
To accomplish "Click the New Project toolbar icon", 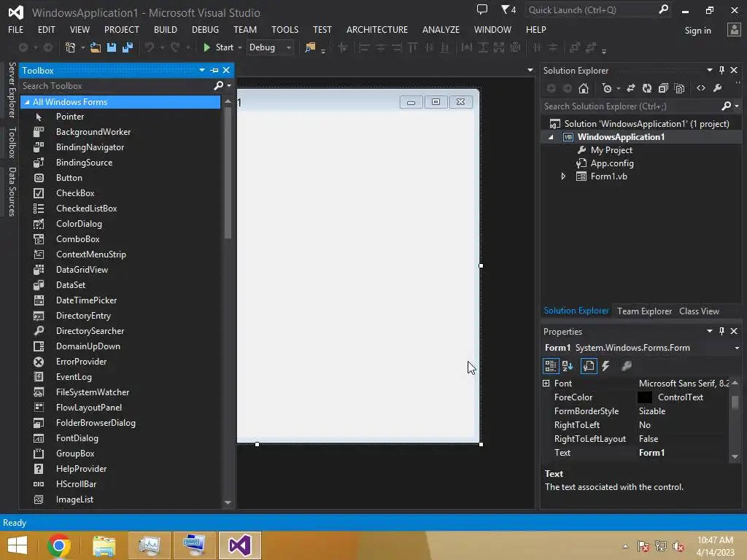I will [x=71, y=47].
